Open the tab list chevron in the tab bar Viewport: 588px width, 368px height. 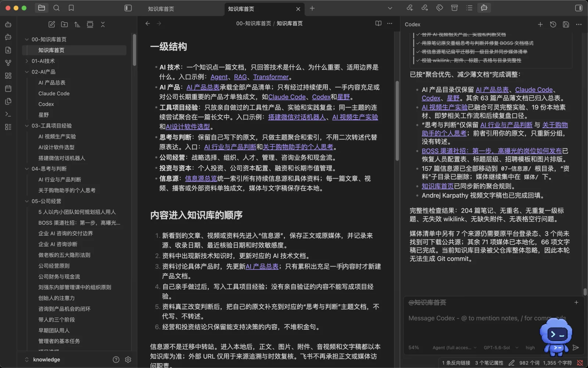[390, 8]
